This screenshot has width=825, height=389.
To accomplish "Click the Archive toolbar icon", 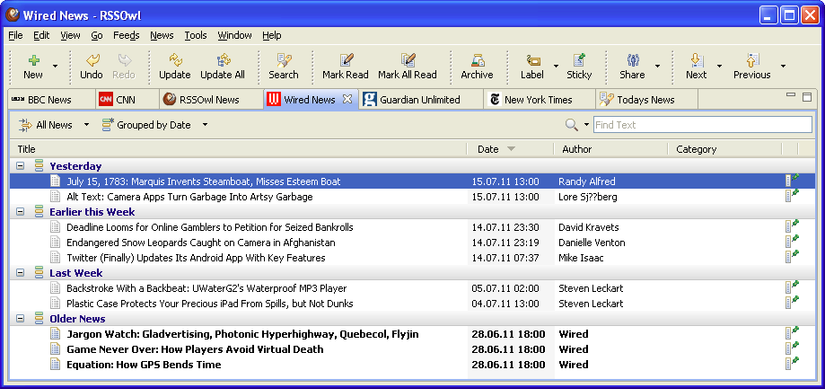I will [x=477, y=60].
